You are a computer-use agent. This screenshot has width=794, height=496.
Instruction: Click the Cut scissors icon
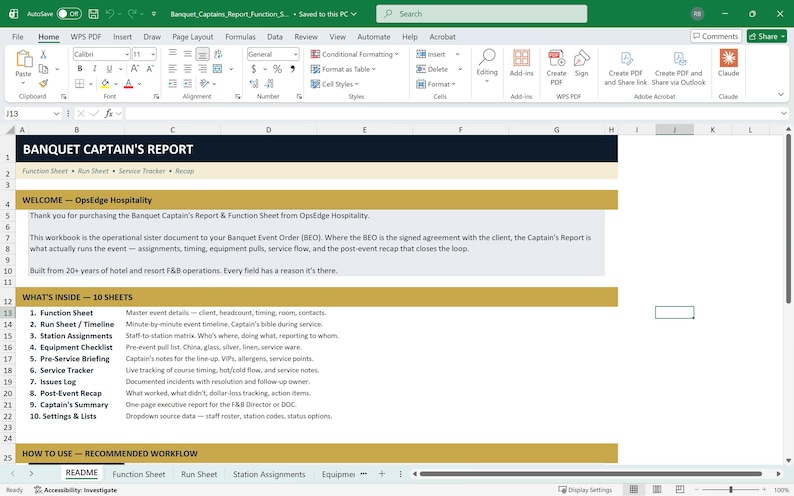point(44,54)
